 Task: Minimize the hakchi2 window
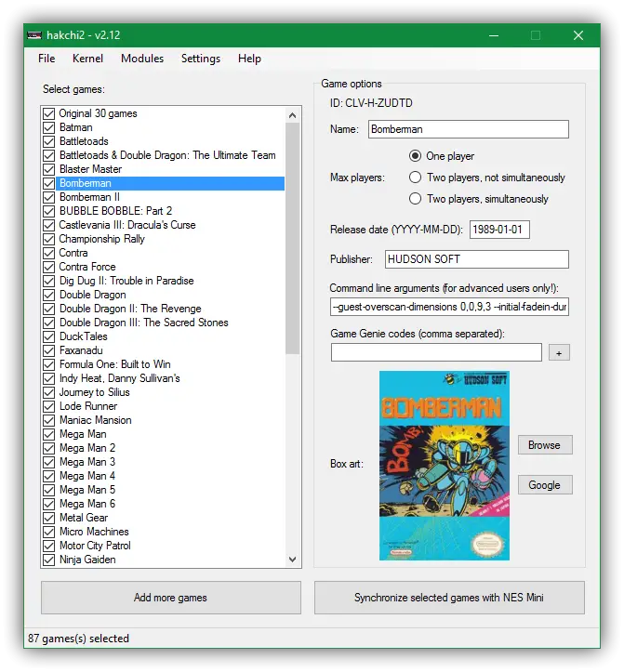(494, 35)
